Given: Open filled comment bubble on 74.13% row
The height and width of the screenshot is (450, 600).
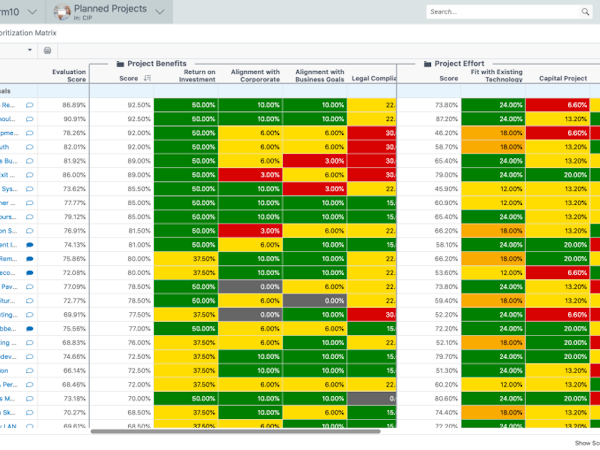Looking at the screenshot, I should tap(30, 245).
